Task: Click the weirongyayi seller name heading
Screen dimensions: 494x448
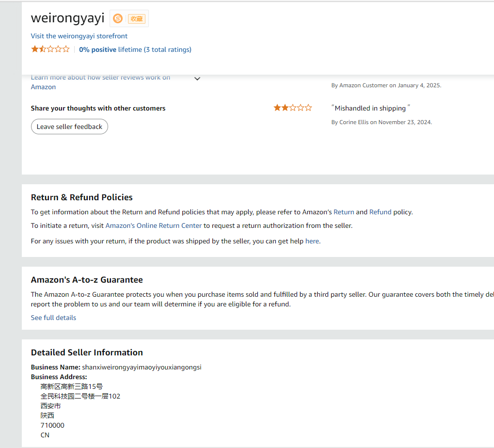Action: point(67,18)
